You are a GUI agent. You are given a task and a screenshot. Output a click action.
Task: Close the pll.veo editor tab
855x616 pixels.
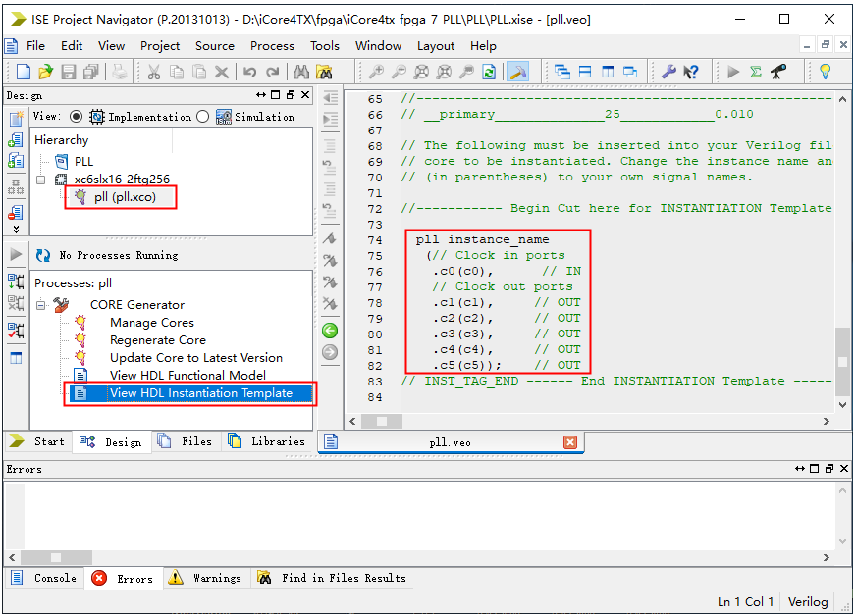pyautogui.click(x=569, y=442)
